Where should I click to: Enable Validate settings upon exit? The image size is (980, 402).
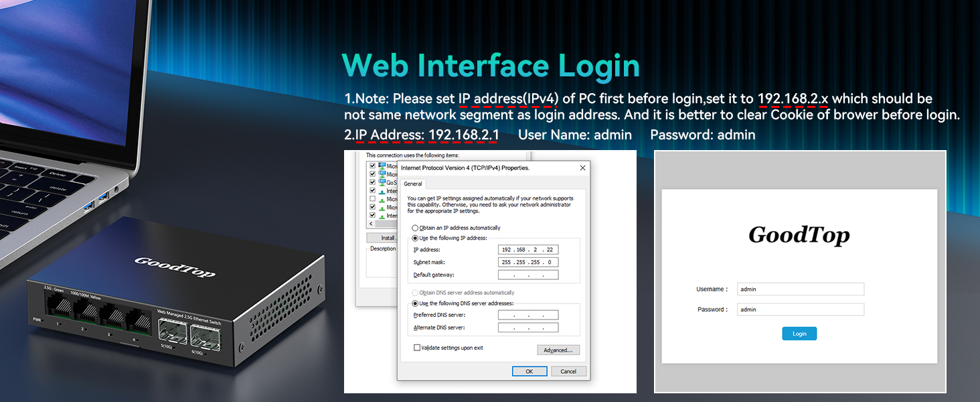(417, 348)
